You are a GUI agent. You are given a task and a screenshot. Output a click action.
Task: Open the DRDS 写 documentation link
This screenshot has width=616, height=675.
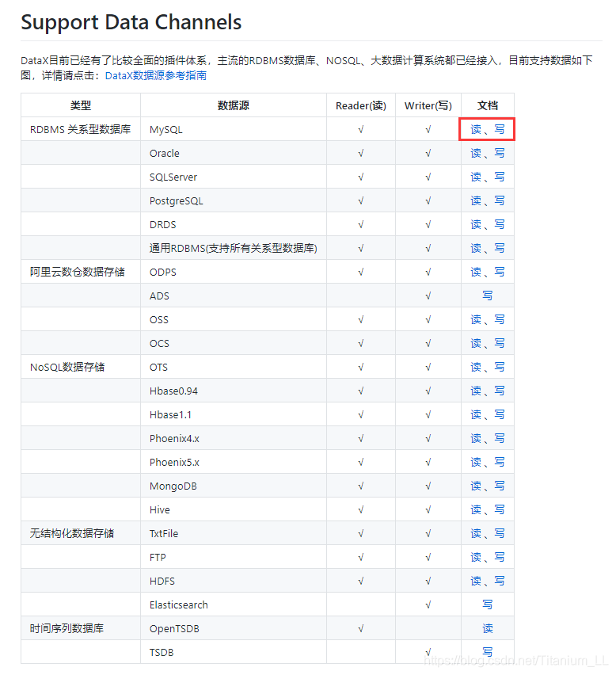tap(499, 224)
